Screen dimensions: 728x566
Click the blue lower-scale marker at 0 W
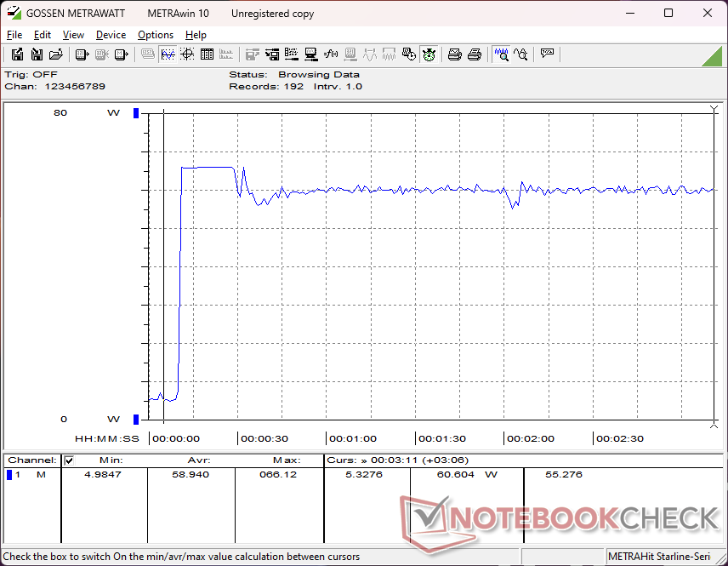136,420
